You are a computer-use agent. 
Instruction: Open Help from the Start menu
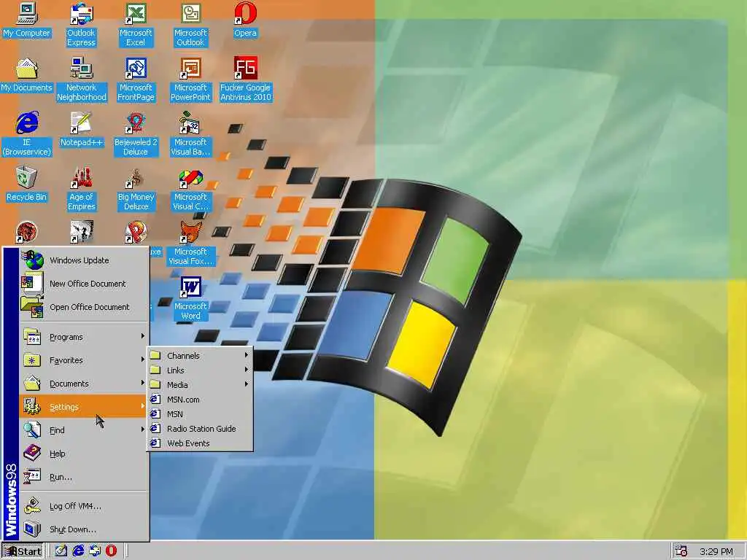click(x=84, y=454)
